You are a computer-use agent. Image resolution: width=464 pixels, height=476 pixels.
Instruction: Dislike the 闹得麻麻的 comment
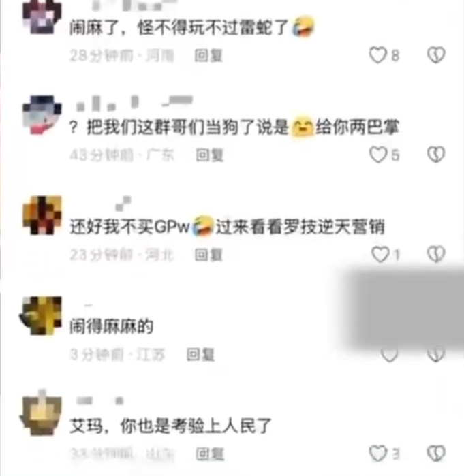tap(436, 354)
